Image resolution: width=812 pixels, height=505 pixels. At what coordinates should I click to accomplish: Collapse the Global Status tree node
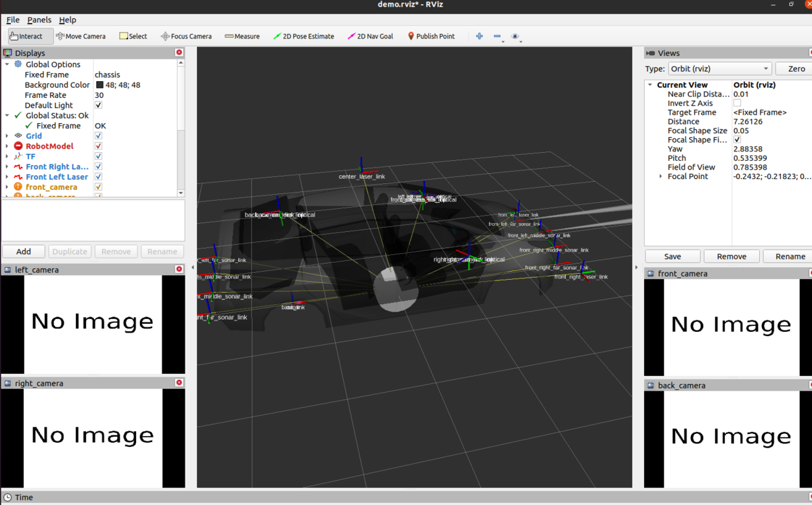[x=7, y=116]
